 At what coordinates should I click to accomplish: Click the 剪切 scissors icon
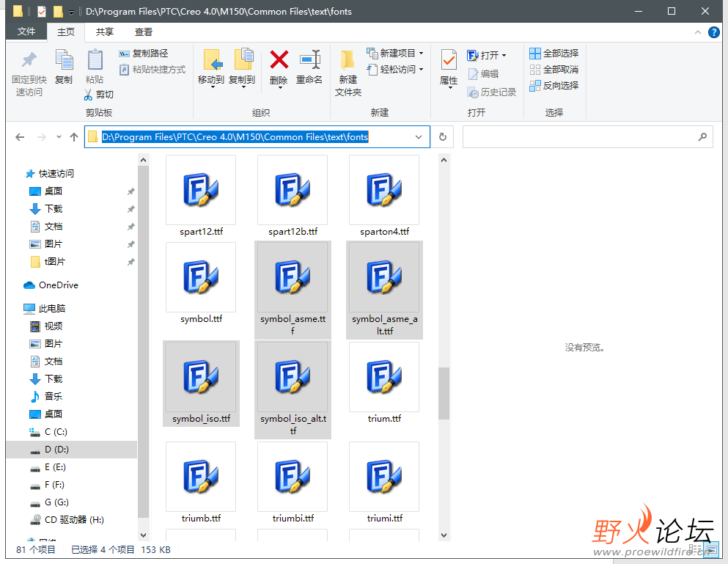(88, 95)
